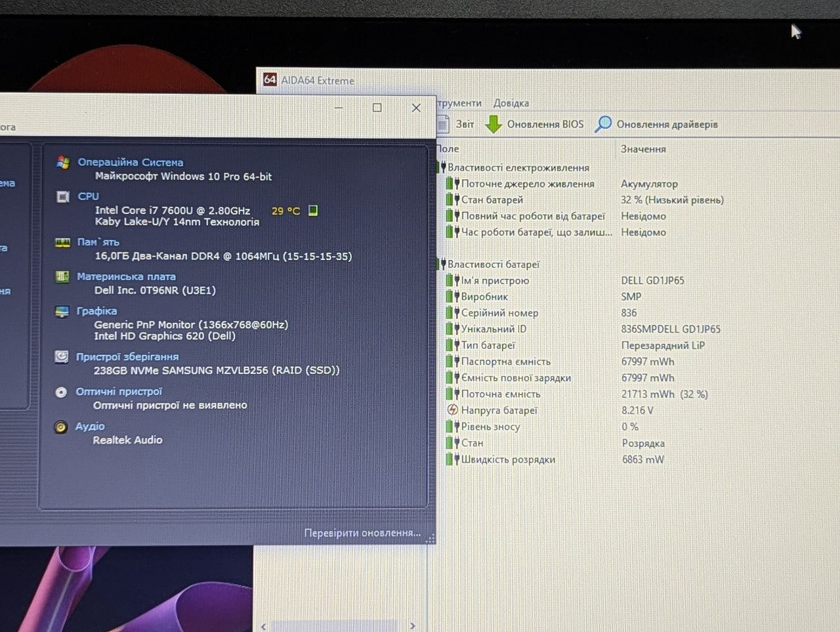Close the system summary window
This screenshot has width=840, height=632.
[416, 108]
